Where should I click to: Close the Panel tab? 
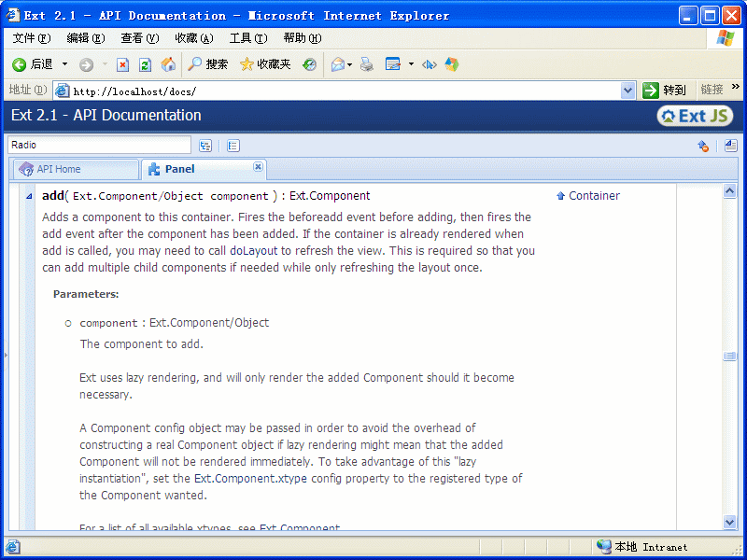(258, 166)
